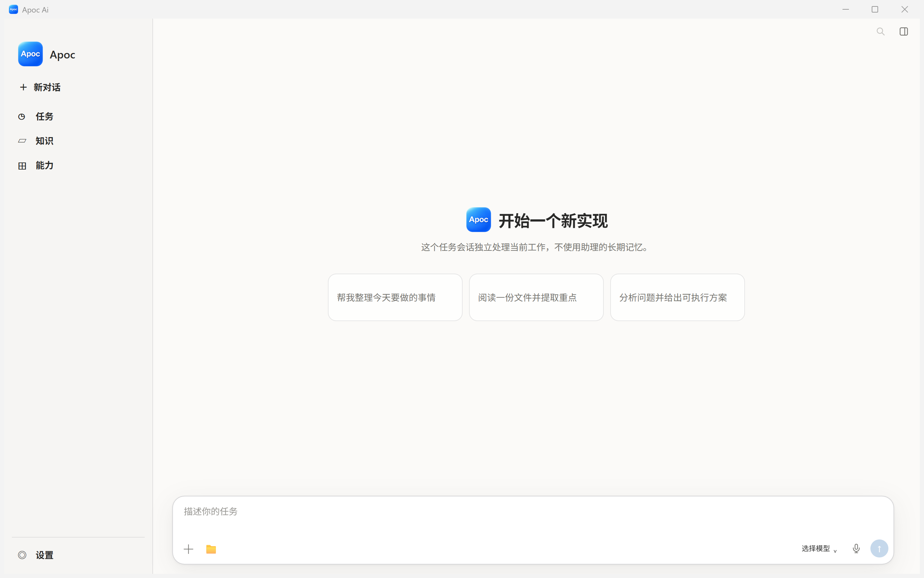This screenshot has width=924, height=578.
Task: Open the 知识 section
Action: coord(36,141)
